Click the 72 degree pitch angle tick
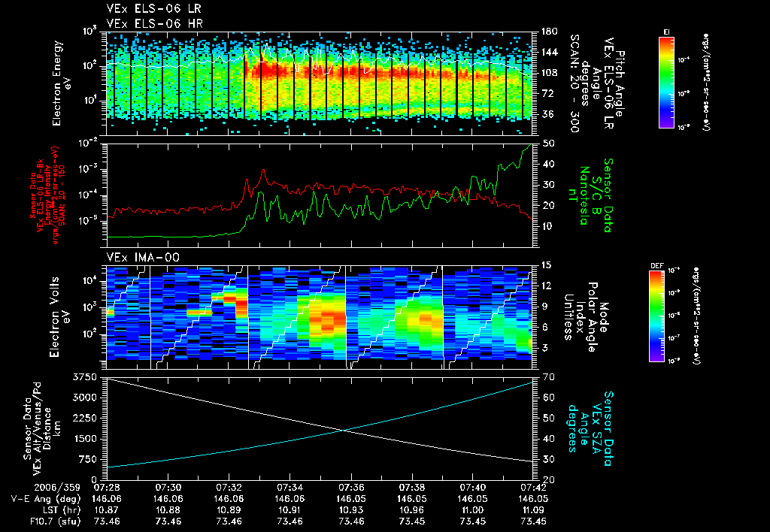 [x=547, y=93]
